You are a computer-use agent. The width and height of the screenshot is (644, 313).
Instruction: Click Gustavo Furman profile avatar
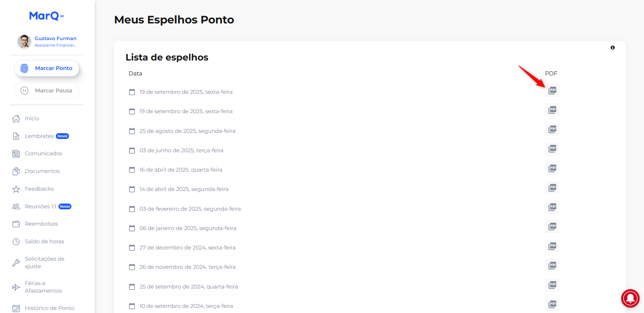point(24,41)
